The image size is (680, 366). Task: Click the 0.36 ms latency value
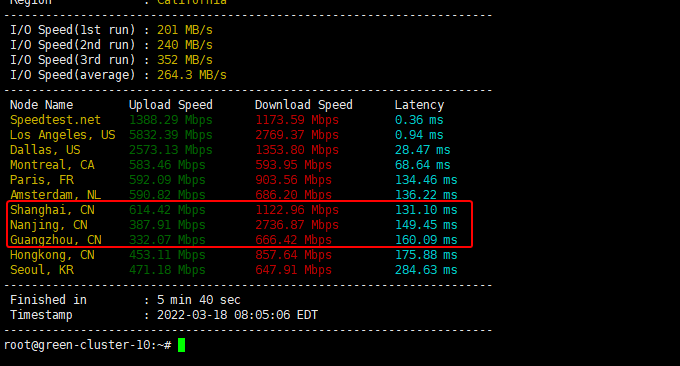(x=419, y=120)
